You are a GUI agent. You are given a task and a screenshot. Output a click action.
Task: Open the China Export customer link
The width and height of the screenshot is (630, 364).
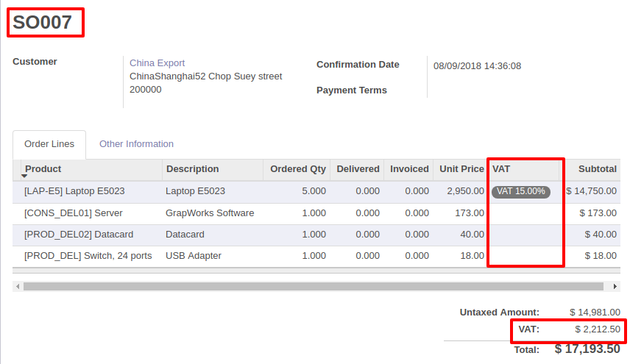(157, 63)
